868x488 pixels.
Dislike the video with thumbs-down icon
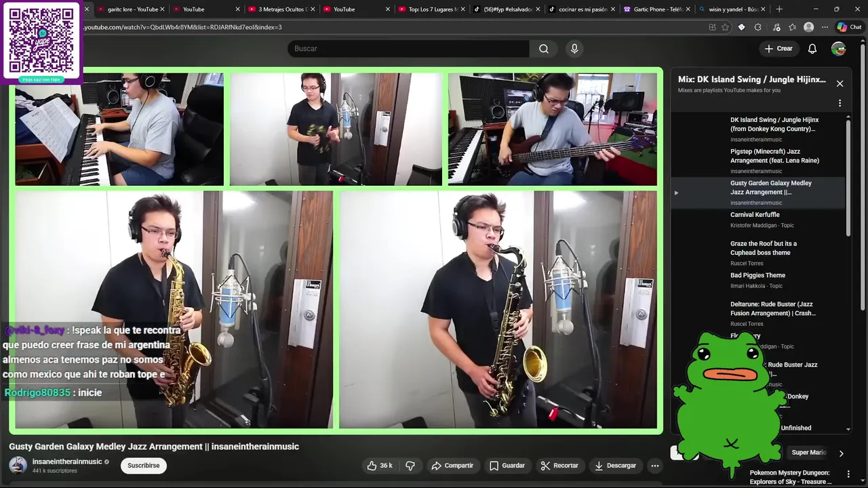pos(410,466)
